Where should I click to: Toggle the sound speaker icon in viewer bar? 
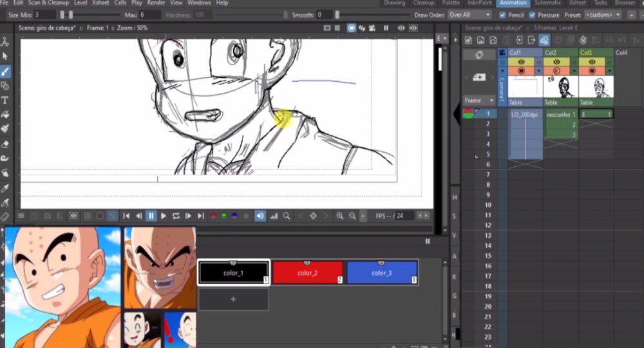coord(260,216)
